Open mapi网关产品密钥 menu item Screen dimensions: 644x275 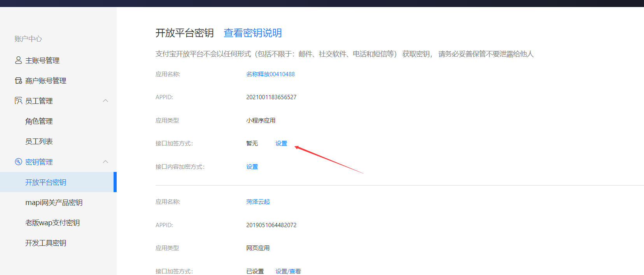(x=54, y=202)
